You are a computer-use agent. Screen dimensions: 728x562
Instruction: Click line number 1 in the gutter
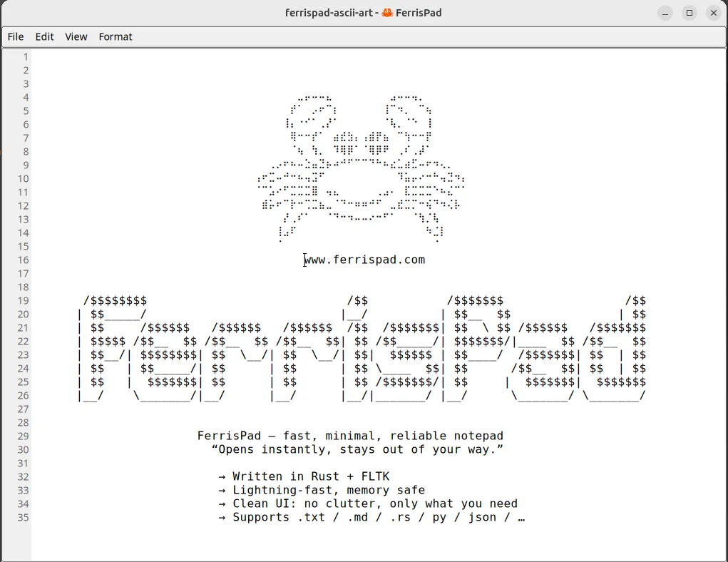pyautogui.click(x=26, y=56)
